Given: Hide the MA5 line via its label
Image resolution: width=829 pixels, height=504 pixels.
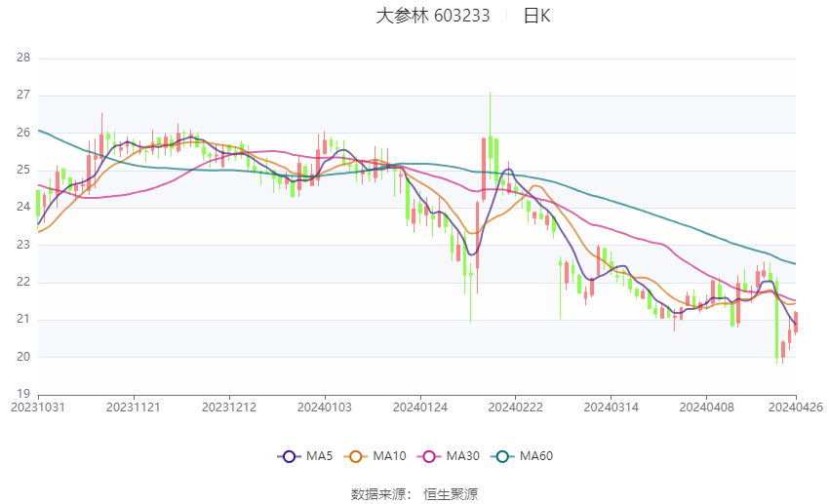Looking at the screenshot, I should pos(319,456).
